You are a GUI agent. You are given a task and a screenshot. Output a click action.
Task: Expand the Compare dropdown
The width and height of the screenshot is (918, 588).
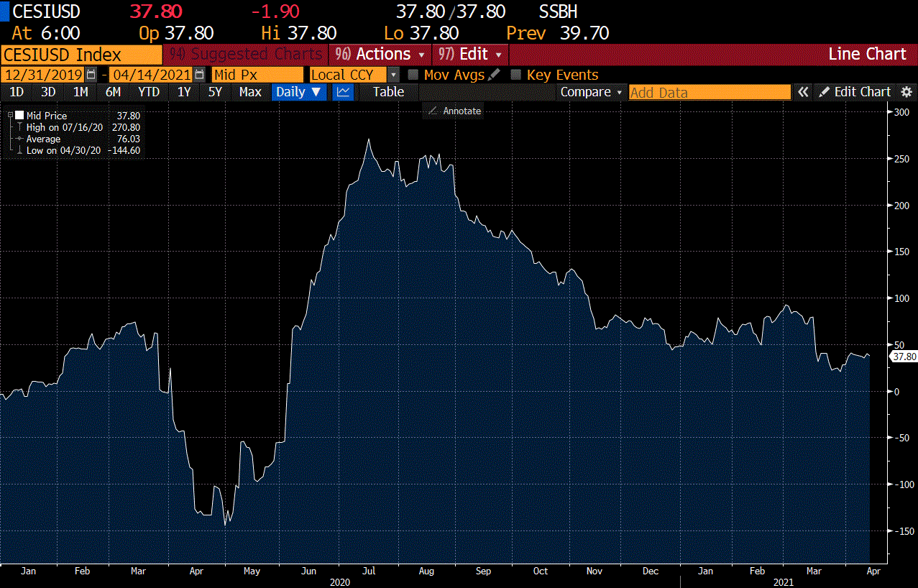pos(592,92)
